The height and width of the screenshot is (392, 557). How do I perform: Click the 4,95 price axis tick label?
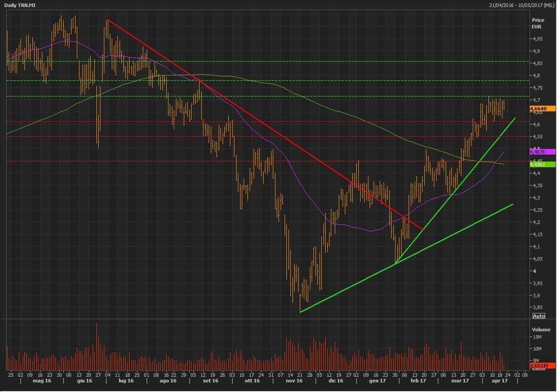537,39
